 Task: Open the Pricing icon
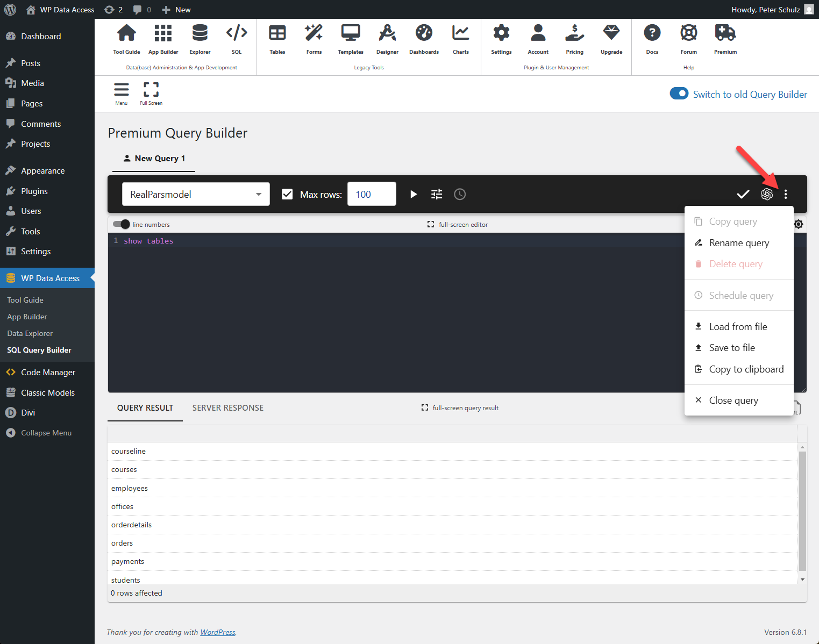click(575, 33)
